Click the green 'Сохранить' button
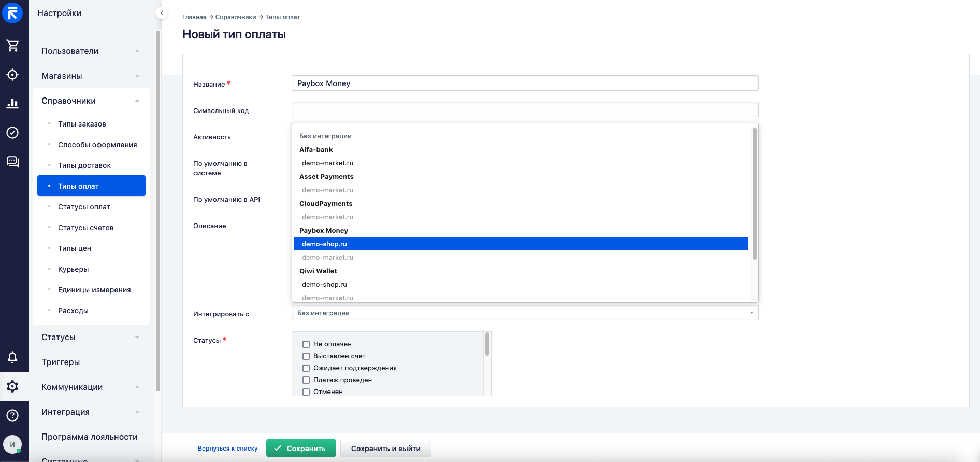This screenshot has height=462, width=980. pos(301,448)
